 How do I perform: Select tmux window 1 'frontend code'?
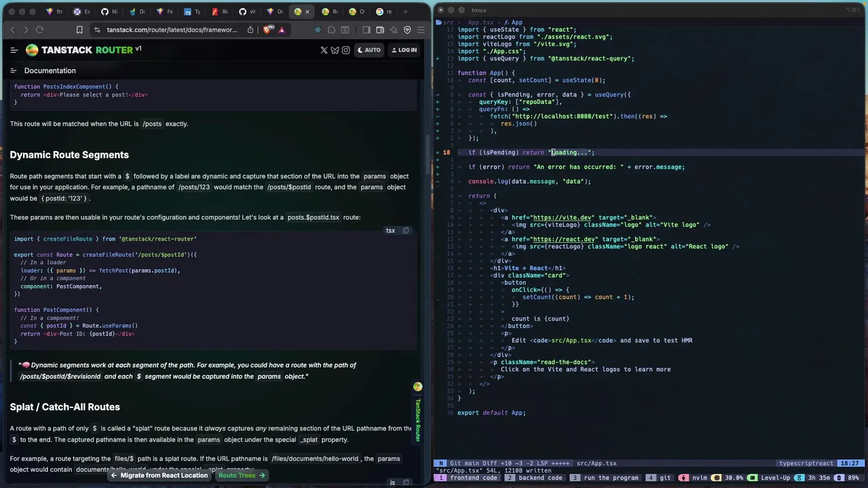[x=469, y=478]
